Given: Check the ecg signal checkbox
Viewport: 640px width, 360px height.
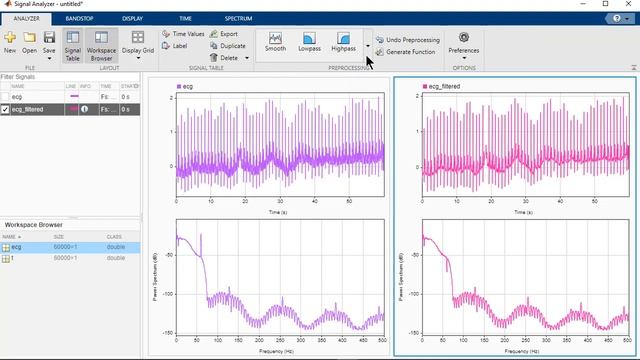Looking at the screenshot, I should (x=5, y=97).
